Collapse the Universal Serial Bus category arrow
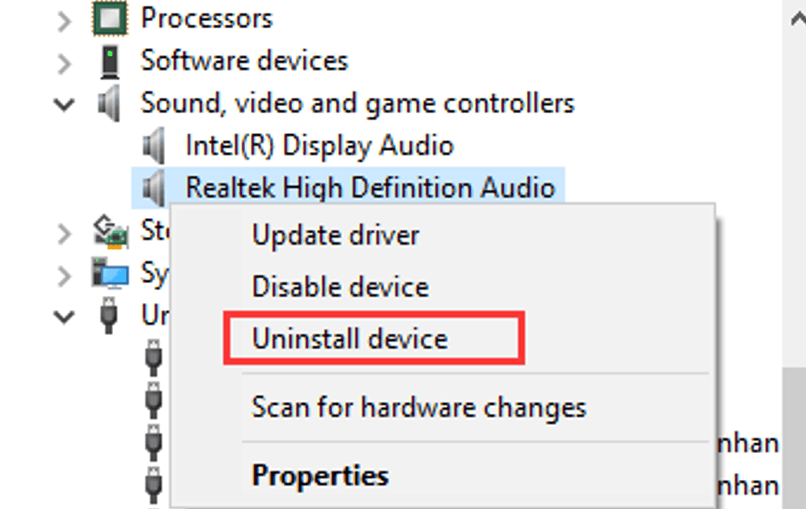Screen dimensions: 806x509 64,317
